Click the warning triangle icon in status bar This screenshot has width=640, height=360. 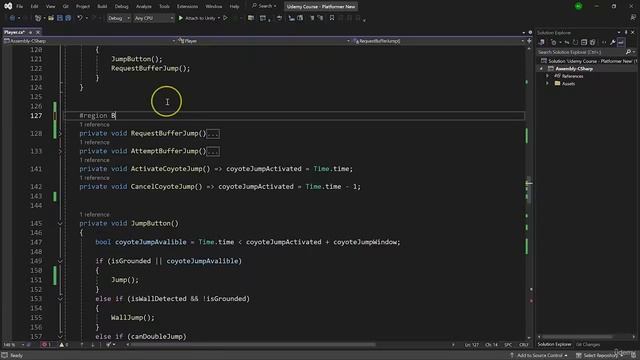[x=62, y=345]
